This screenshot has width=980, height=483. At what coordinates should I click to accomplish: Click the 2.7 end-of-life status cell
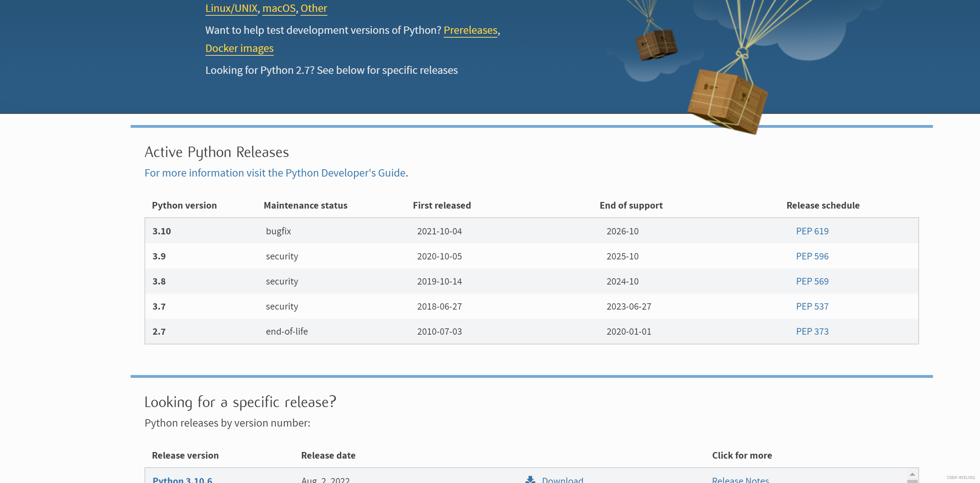coord(287,332)
